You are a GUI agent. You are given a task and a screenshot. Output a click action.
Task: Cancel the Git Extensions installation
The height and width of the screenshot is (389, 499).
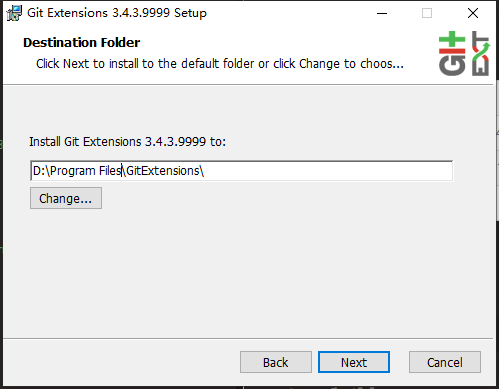pyautogui.click(x=445, y=362)
